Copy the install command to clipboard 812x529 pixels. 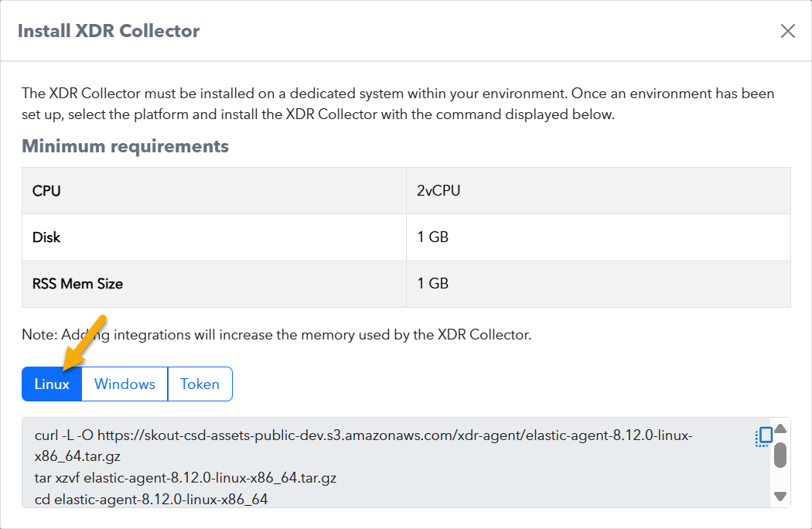(764, 436)
